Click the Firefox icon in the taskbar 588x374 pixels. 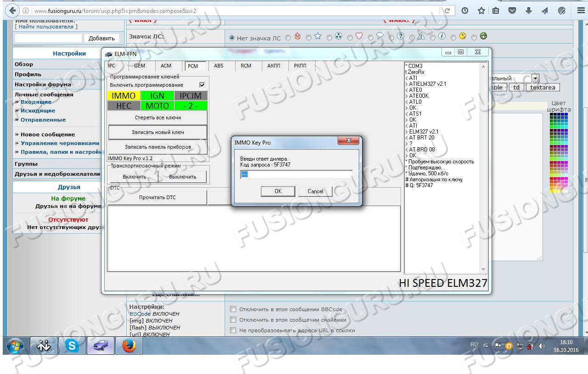[129, 346]
